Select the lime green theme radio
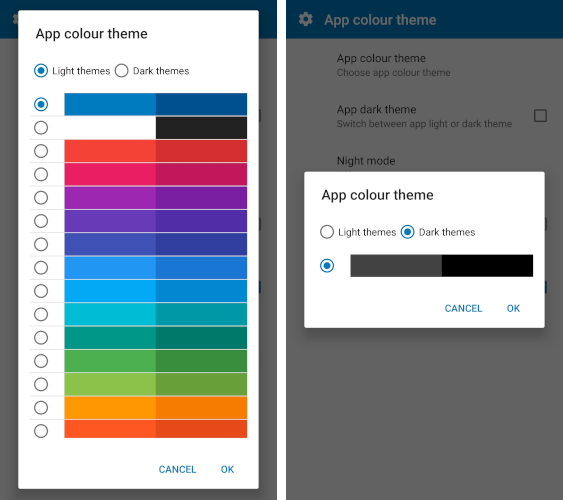The width and height of the screenshot is (563, 500). [x=41, y=384]
